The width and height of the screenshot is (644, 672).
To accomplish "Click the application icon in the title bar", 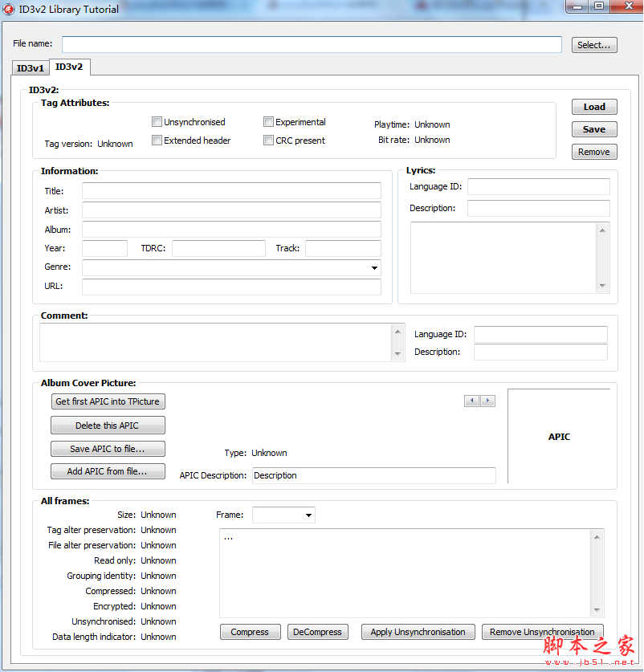I will coord(8,9).
